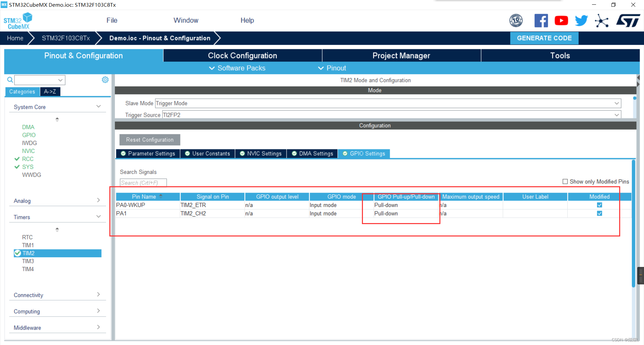Image resolution: width=644 pixels, height=345 pixels.
Task: Collapse the mode panel with the side arrows
Action: tap(638, 81)
